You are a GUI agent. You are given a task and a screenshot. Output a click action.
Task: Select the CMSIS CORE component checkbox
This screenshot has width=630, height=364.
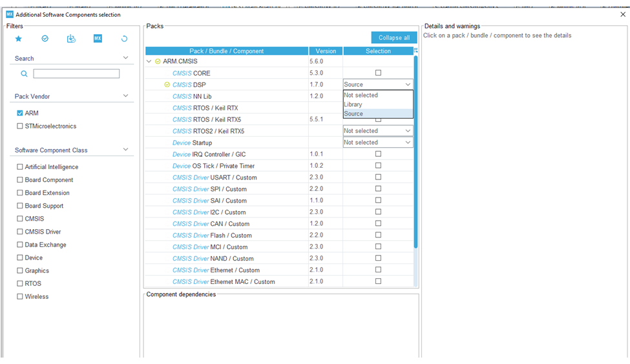(x=378, y=73)
